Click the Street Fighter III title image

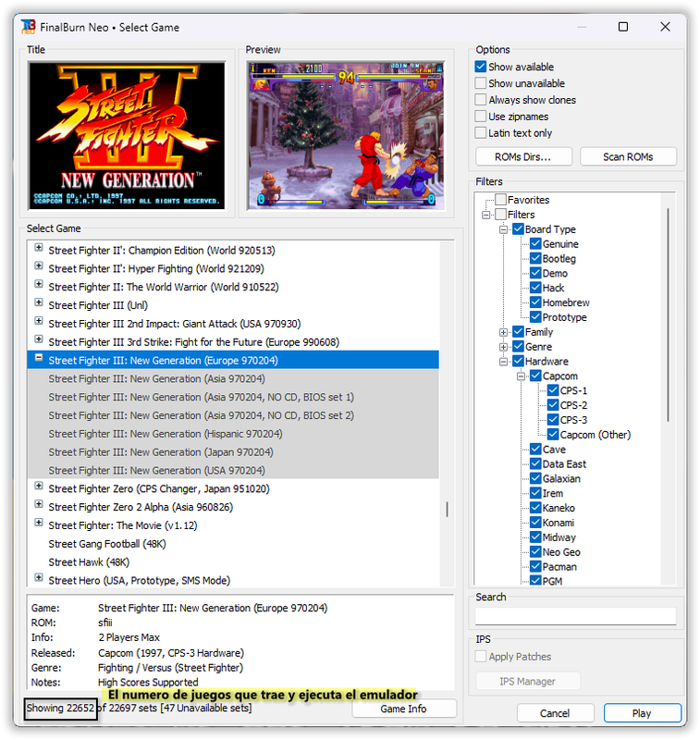[127, 136]
